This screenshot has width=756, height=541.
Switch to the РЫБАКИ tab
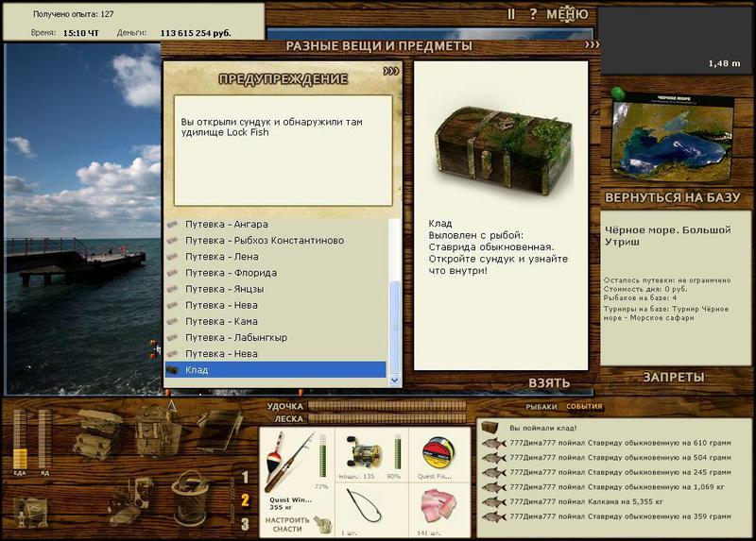click(x=541, y=407)
